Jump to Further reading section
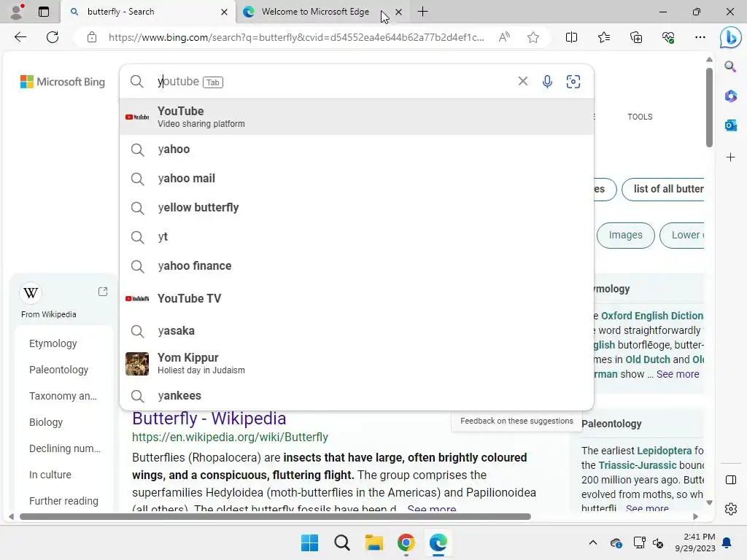747x560 pixels. (63, 501)
